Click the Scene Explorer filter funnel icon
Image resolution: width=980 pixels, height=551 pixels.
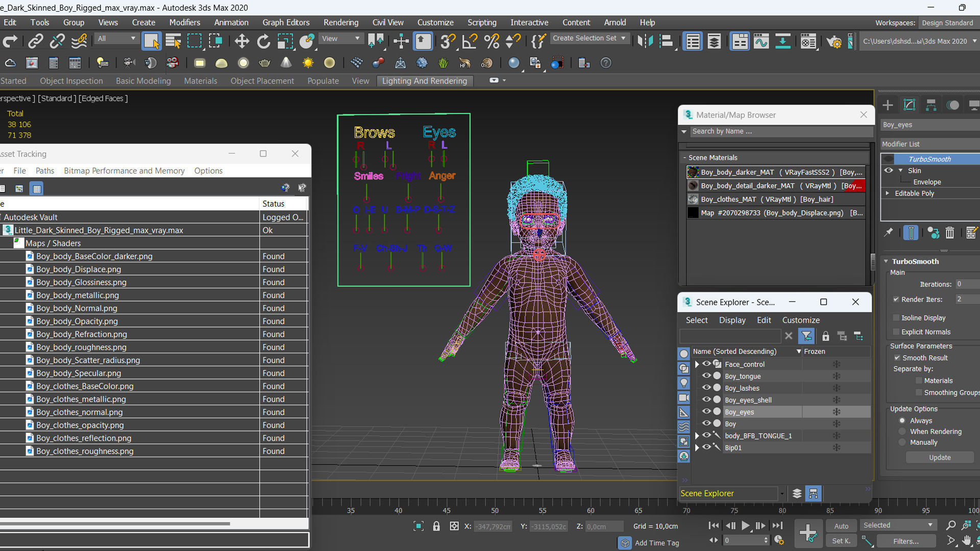(806, 336)
